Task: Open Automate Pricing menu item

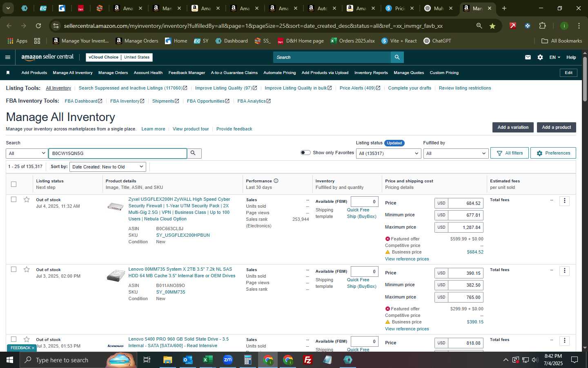Action: (279, 73)
